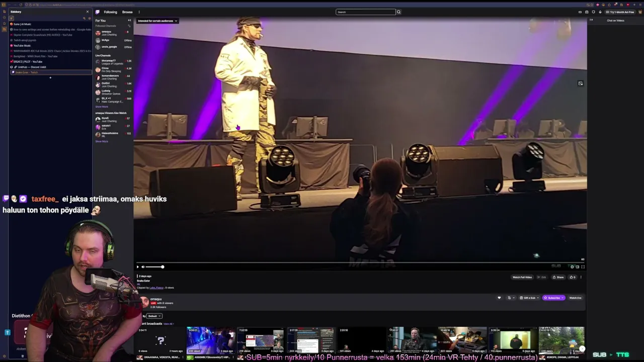Screen dimensions: 644x362
Task: Click the Twitch home logo
Action: (98, 12)
